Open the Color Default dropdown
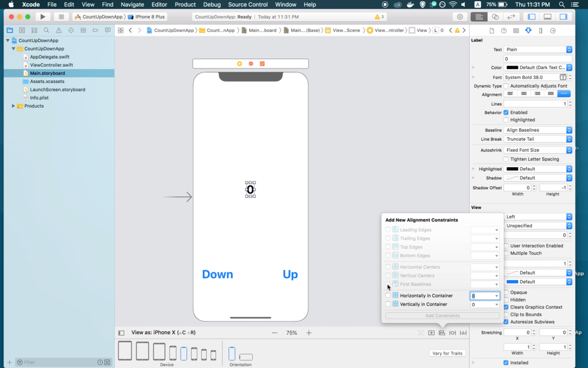The width and height of the screenshot is (588, 368). [569, 68]
